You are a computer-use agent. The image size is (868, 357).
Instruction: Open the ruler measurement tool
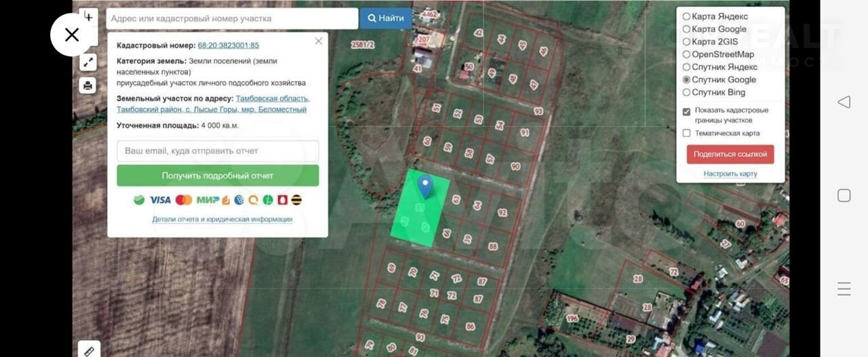89,350
